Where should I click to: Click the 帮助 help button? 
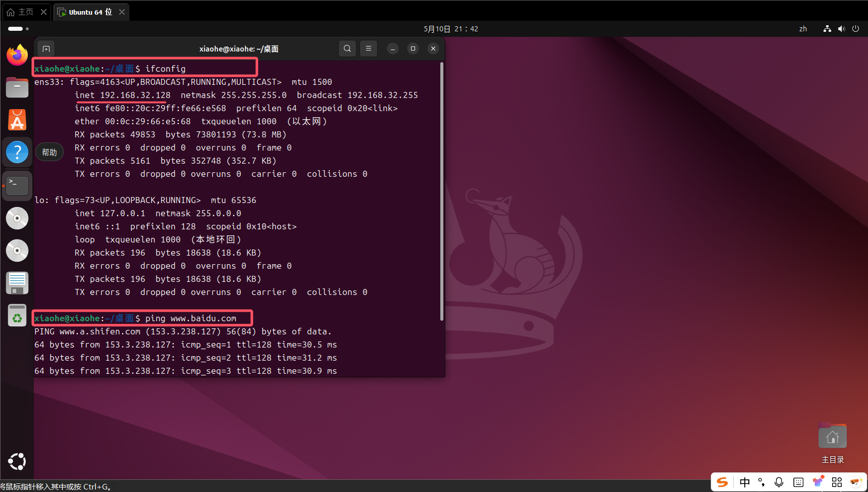click(49, 152)
